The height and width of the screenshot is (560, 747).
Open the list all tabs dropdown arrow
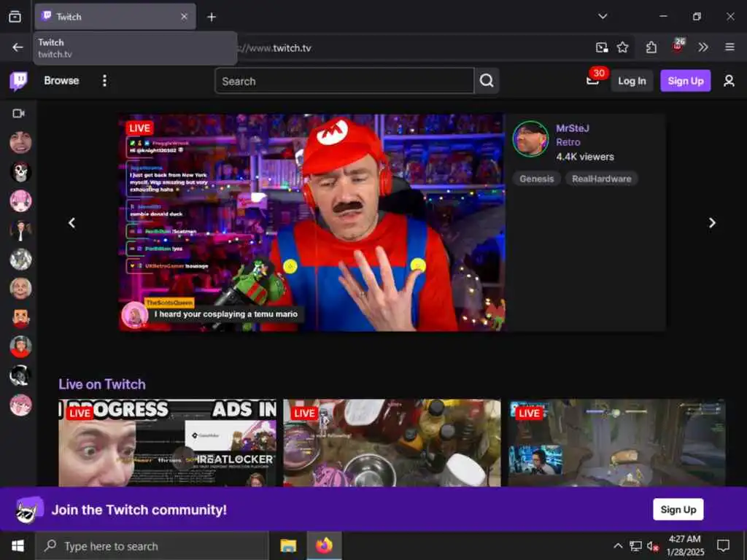tap(603, 16)
